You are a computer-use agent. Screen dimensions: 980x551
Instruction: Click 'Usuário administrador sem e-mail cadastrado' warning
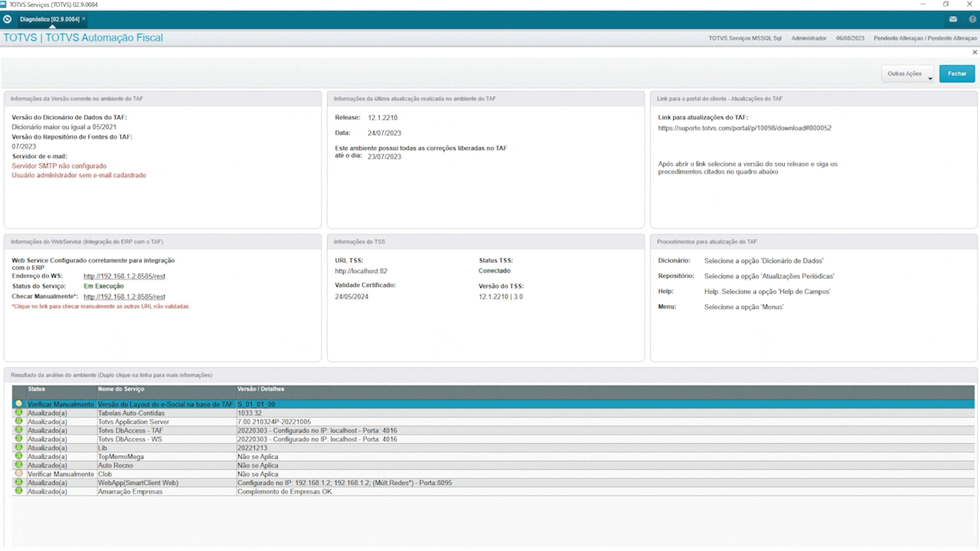click(x=79, y=175)
